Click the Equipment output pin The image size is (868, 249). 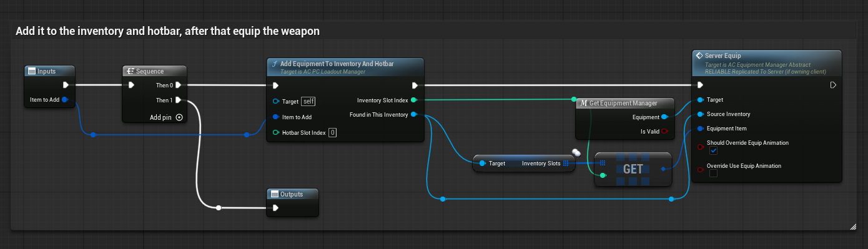click(x=664, y=117)
